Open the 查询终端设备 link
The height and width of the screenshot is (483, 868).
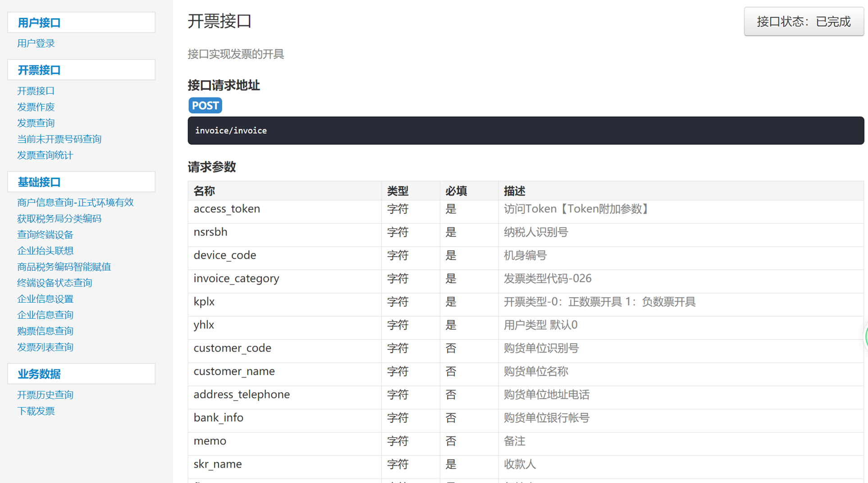pyautogui.click(x=45, y=235)
